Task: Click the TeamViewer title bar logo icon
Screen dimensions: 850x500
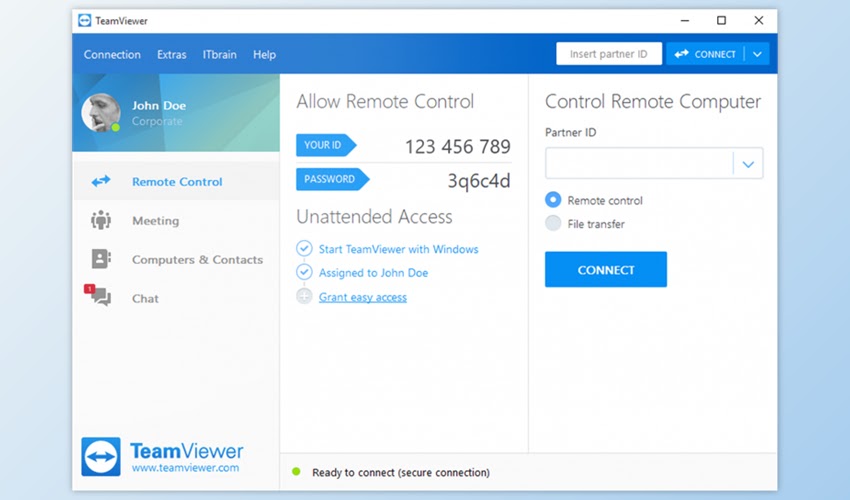Action: pos(85,21)
